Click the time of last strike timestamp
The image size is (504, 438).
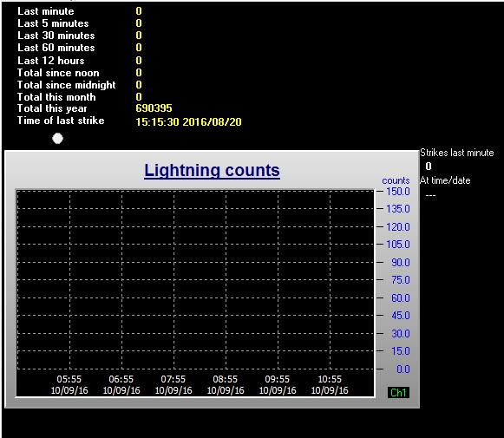tap(188, 121)
